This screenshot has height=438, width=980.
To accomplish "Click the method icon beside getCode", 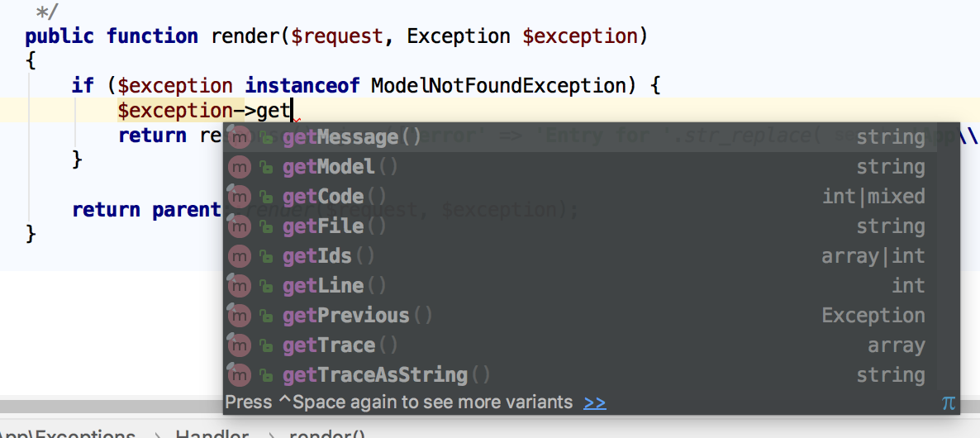I will click(x=238, y=197).
